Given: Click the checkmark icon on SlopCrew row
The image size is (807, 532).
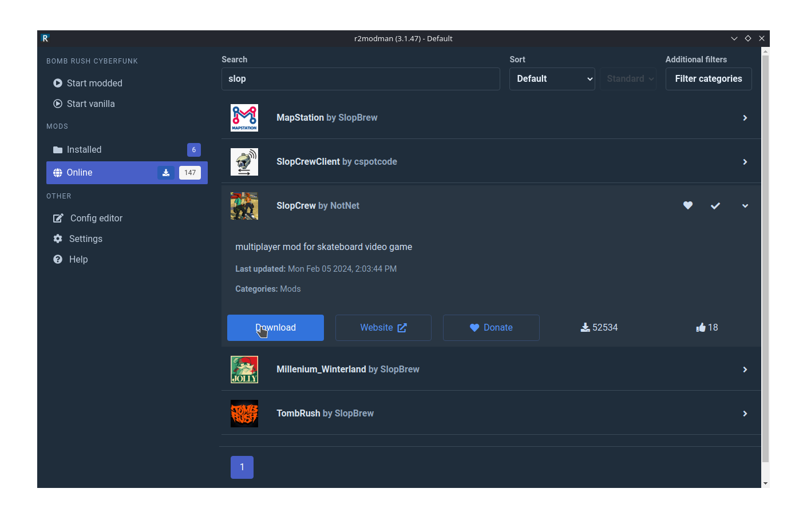Looking at the screenshot, I should click(x=715, y=206).
